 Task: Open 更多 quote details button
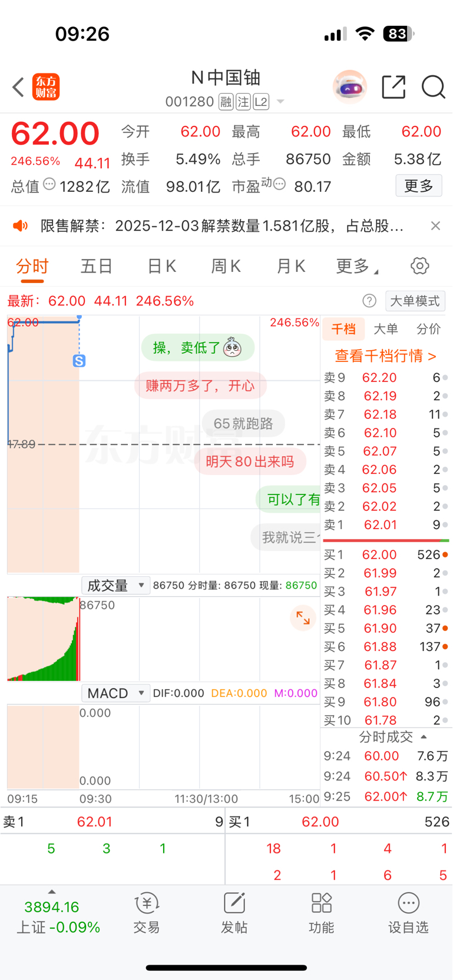coord(419,186)
